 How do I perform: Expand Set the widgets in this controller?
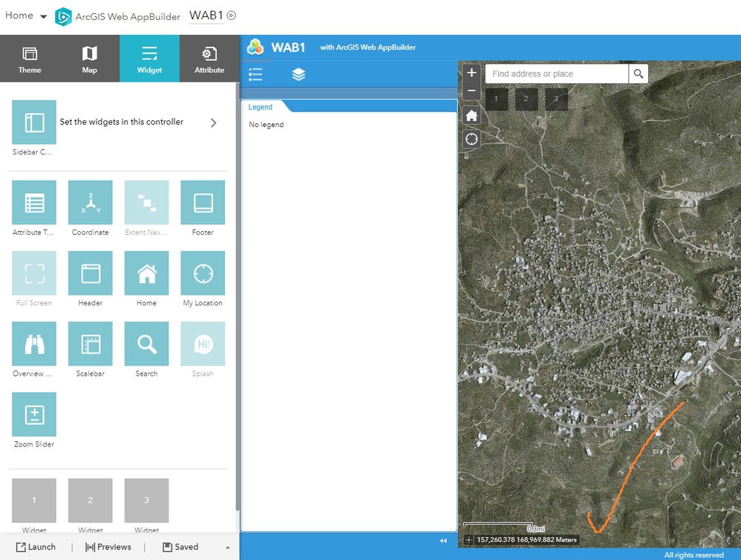213,123
